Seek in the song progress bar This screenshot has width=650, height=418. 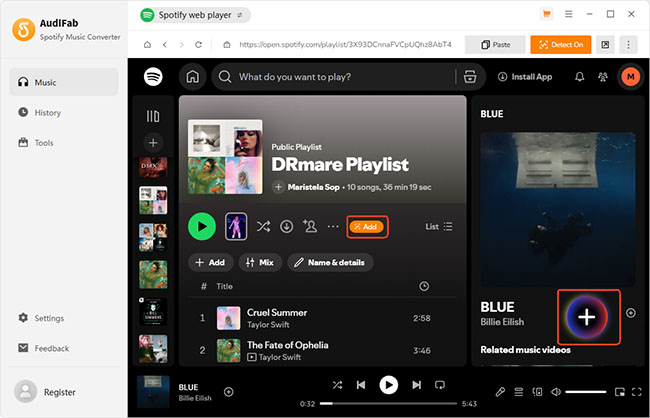pyautogui.click(x=388, y=403)
